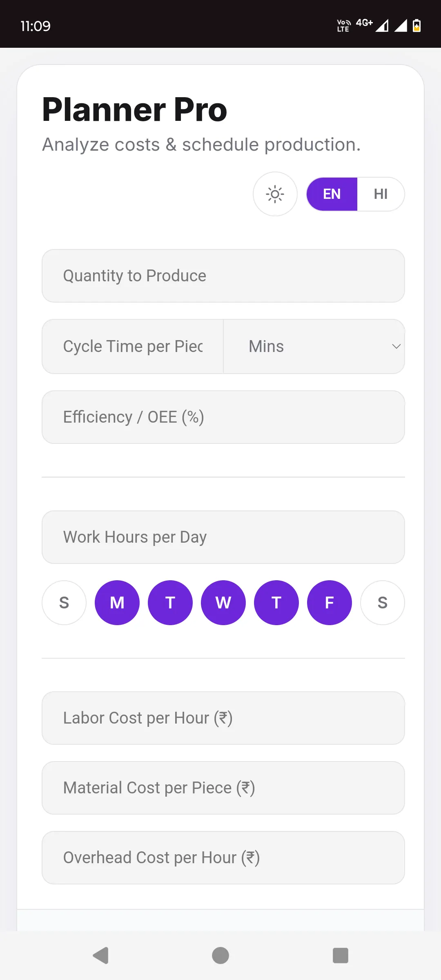This screenshot has height=980, width=441.
Task: Select the Efficiency / OEE (%) field
Action: [x=223, y=417]
